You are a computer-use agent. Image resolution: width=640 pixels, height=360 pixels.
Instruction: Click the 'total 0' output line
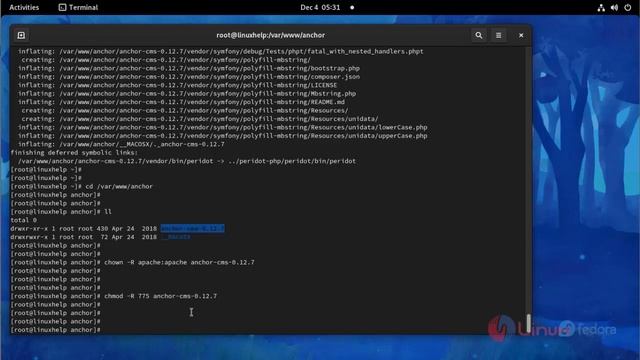tap(24, 220)
